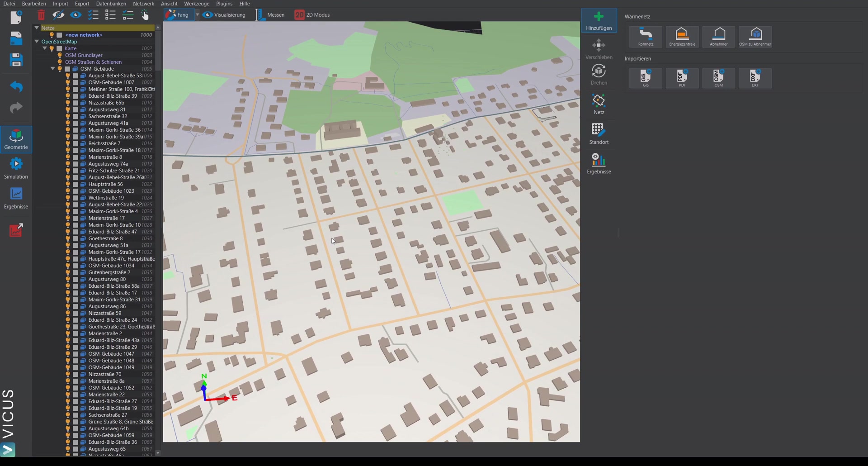This screenshot has height=466, width=868.
Task: Open the Hilfe menu
Action: click(245, 4)
